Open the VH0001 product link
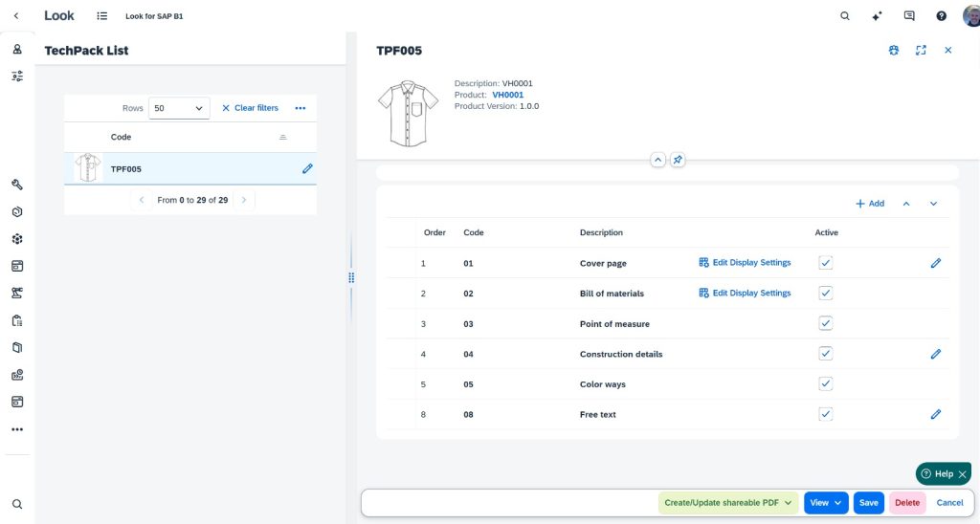The height and width of the screenshot is (524, 980). coord(507,95)
